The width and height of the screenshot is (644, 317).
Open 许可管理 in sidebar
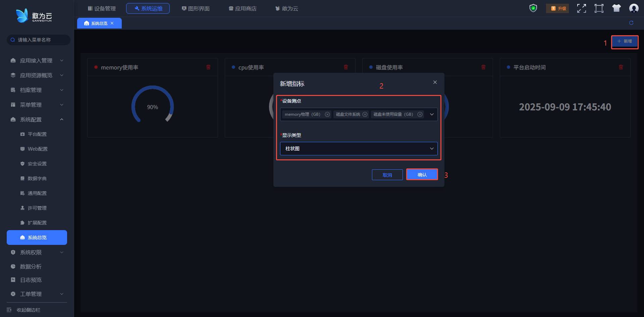[x=37, y=208]
